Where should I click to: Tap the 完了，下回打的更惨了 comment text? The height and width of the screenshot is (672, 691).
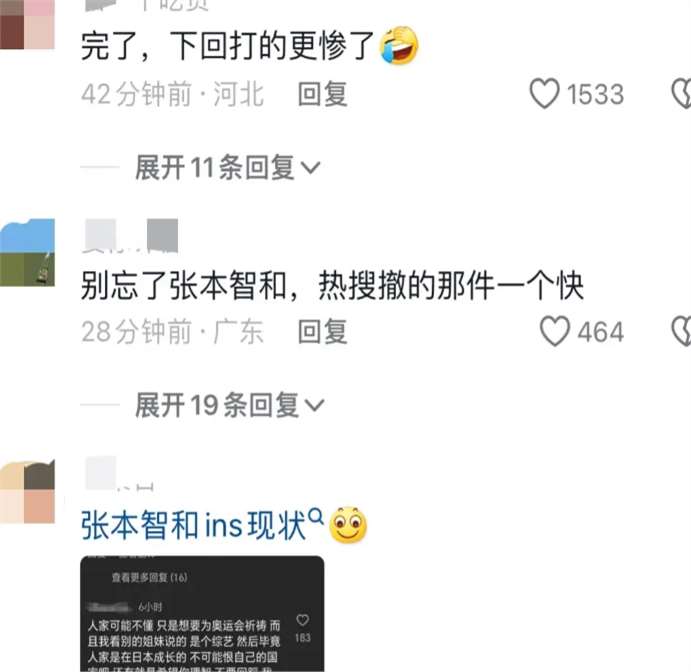pos(227,46)
